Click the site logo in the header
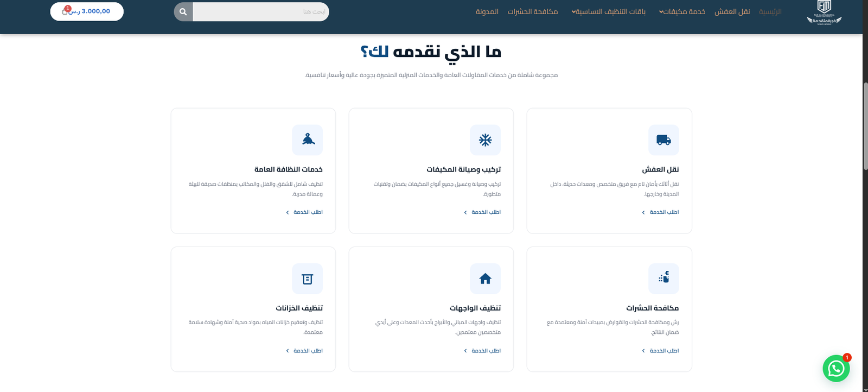 point(824,12)
